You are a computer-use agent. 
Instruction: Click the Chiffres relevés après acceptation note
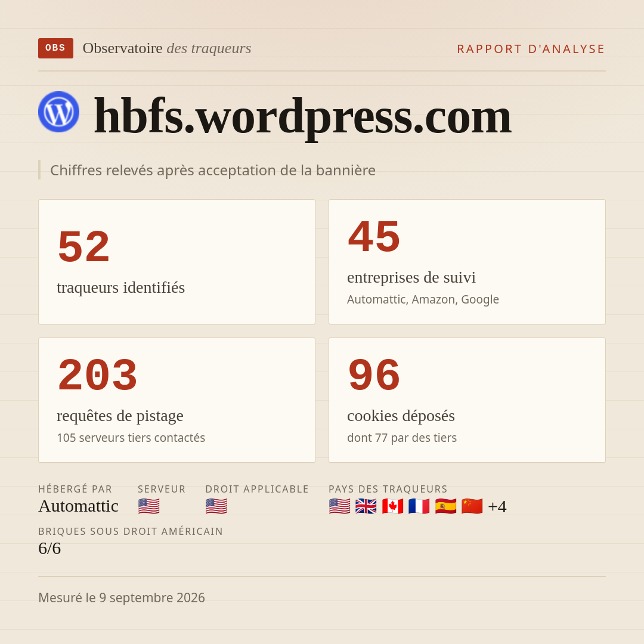[213, 170]
